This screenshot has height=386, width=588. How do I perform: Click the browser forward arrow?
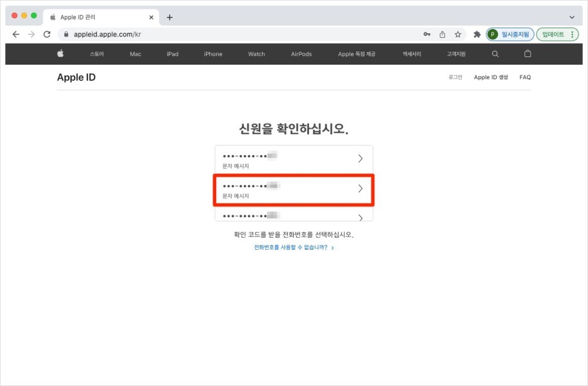[x=31, y=35]
